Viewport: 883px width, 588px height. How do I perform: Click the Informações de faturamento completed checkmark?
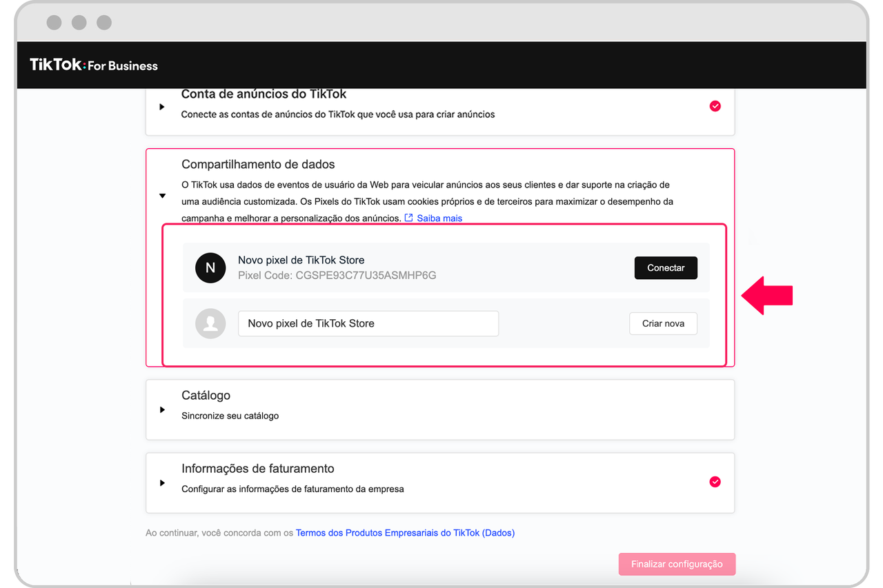point(715,482)
